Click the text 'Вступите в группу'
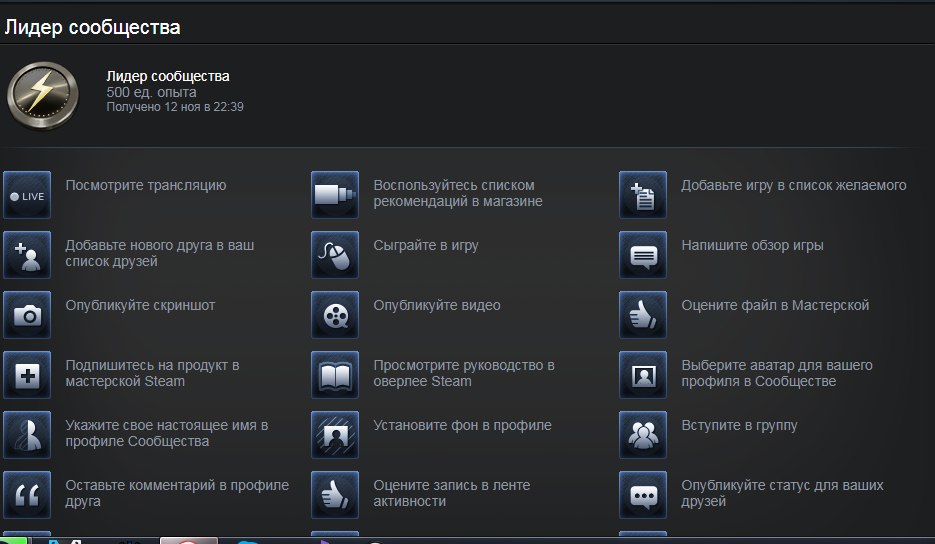 (739, 426)
